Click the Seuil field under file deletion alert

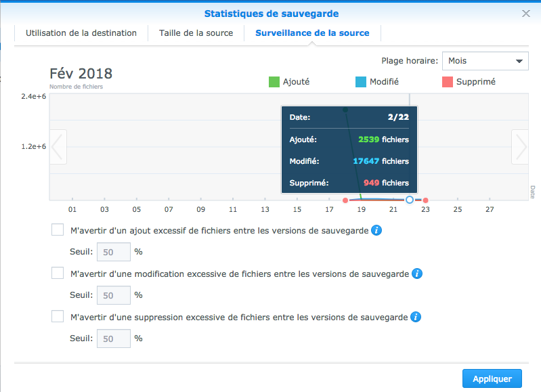(x=114, y=339)
